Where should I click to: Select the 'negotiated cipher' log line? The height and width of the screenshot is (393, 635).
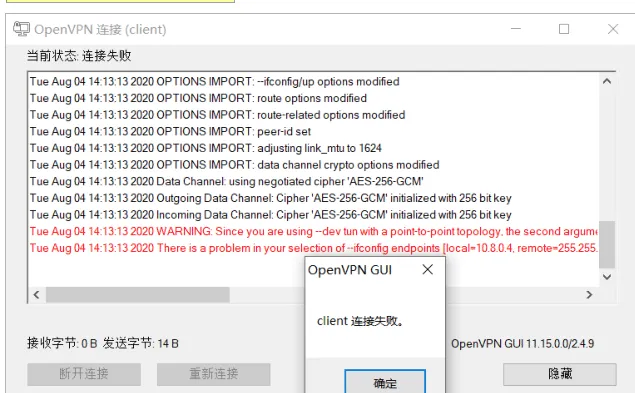click(x=226, y=182)
